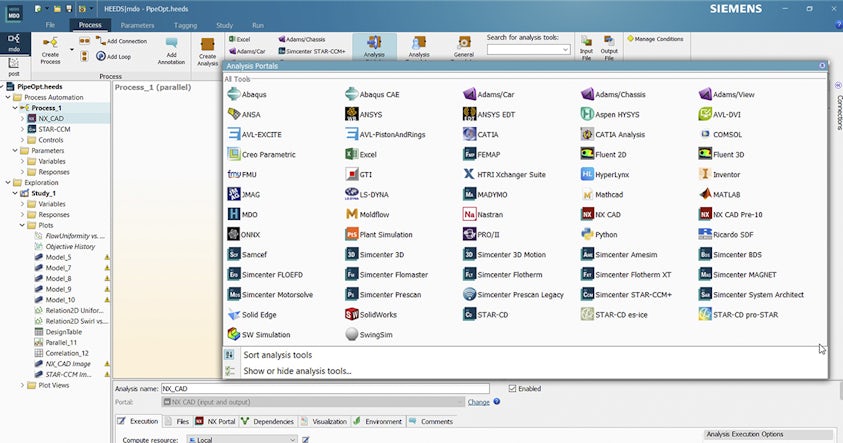This screenshot has width=843, height=443.
Task: Switch to the post mode button
Action: [x=14, y=67]
